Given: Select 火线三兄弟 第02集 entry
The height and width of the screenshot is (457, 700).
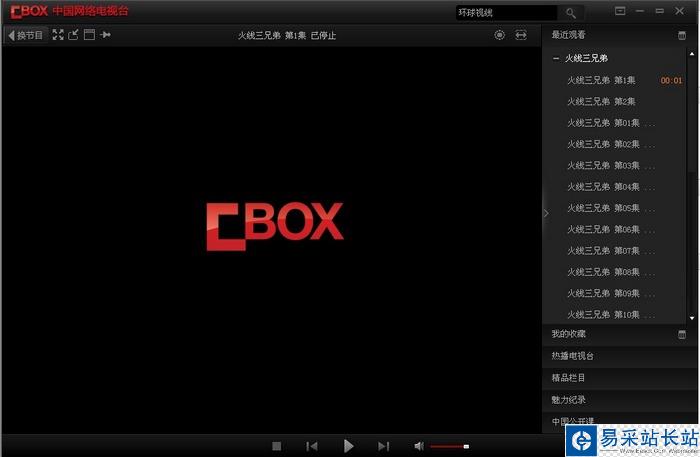Looking at the screenshot, I should pos(611,144).
